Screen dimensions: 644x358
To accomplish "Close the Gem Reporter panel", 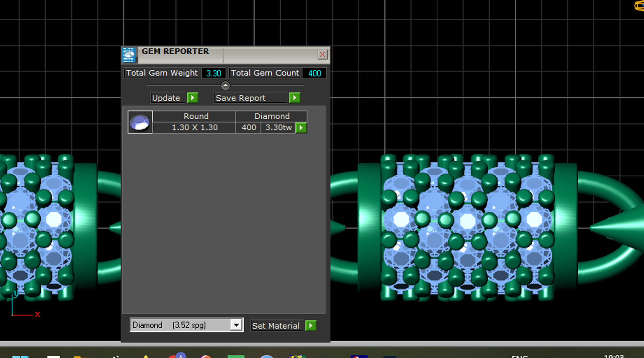I will point(322,54).
